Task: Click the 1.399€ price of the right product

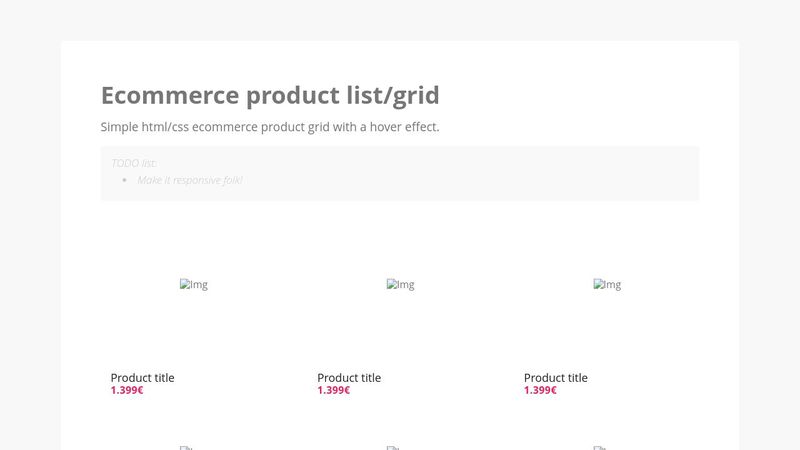Action: (x=541, y=390)
